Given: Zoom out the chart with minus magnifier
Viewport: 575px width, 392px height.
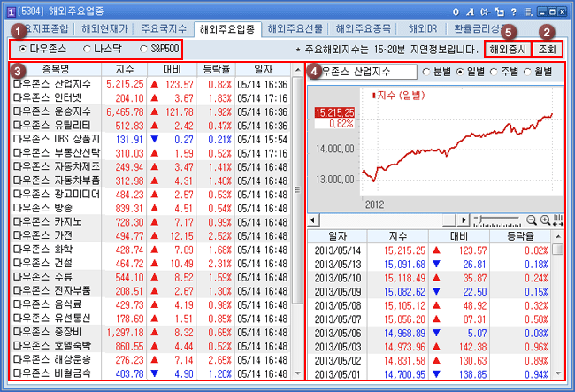Looking at the screenshot, I should (x=532, y=219).
